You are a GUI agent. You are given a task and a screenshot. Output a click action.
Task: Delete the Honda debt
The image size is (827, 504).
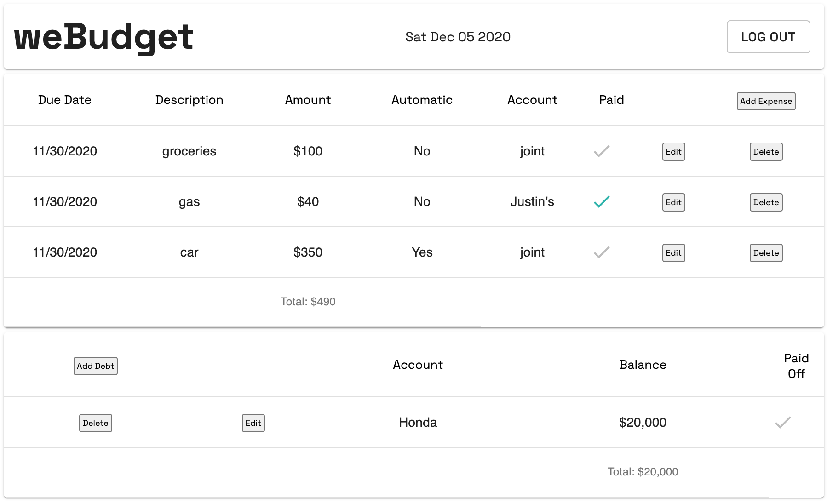[x=96, y=423]
